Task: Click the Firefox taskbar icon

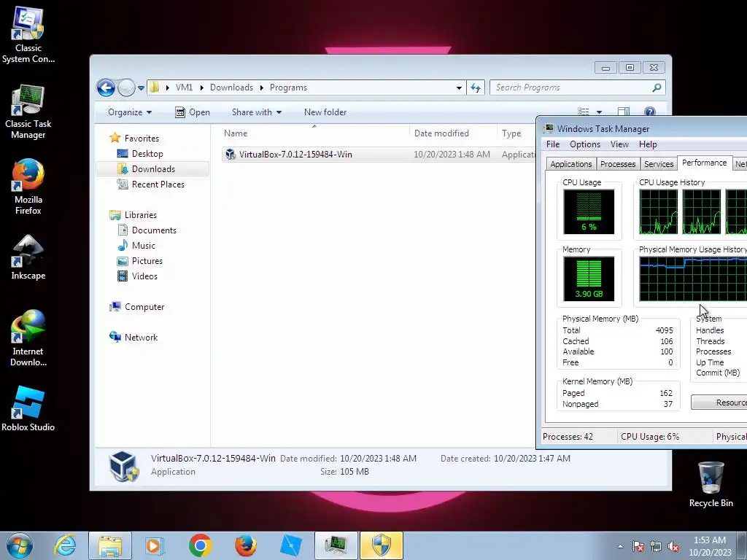Action: [x=245, y=545]
